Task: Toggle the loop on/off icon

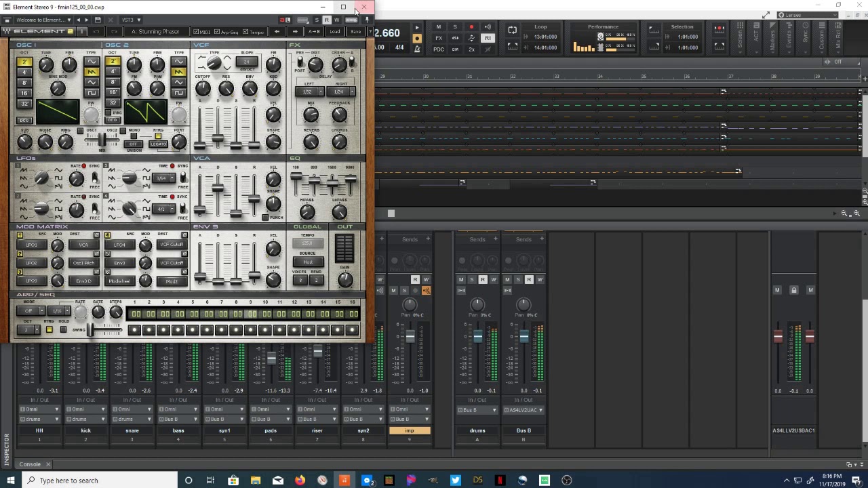Action: click(513, 30)
